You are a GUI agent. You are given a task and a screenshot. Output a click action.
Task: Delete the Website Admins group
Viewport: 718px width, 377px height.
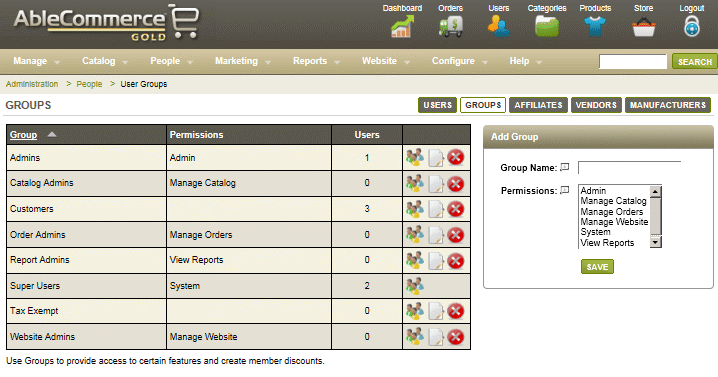[x=456, y=337]
